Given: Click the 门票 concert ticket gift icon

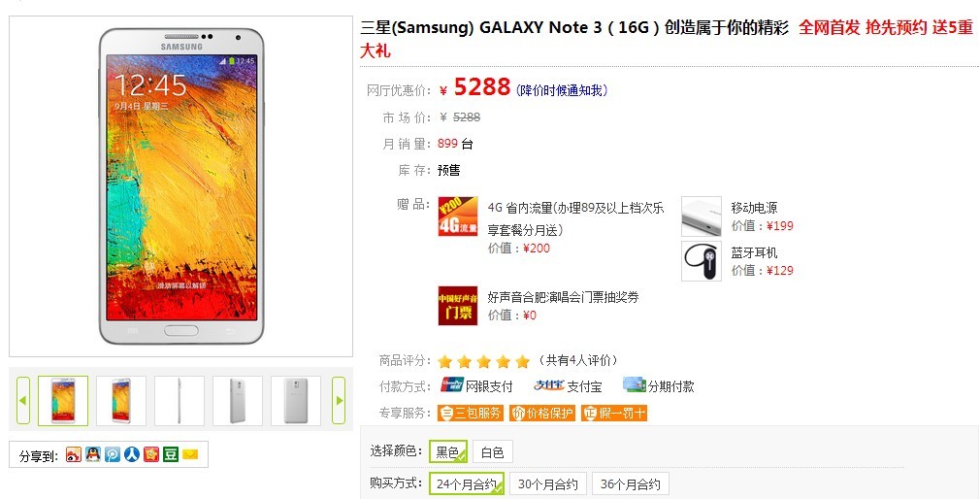Looking at the screenshot, I should [x=458, y=306].
